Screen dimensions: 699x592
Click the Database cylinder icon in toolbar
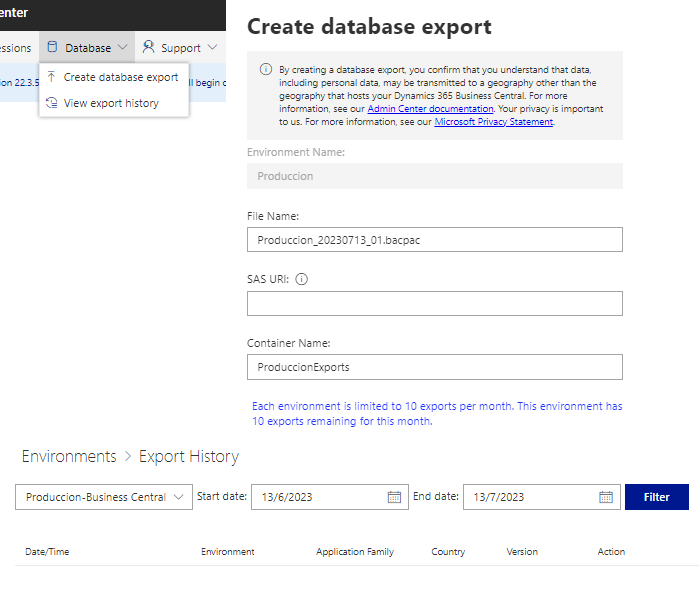(x=52, y=47)
